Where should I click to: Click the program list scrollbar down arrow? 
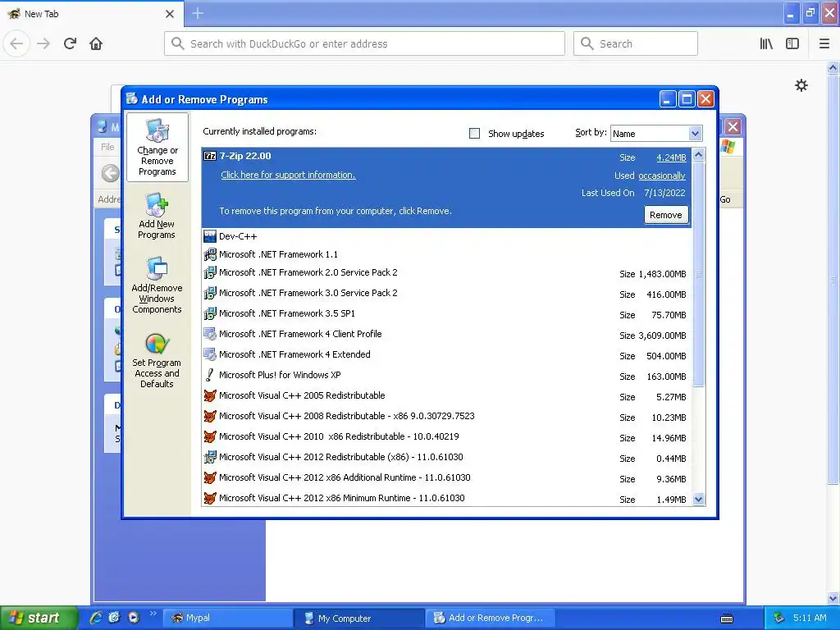pos(698,500)
